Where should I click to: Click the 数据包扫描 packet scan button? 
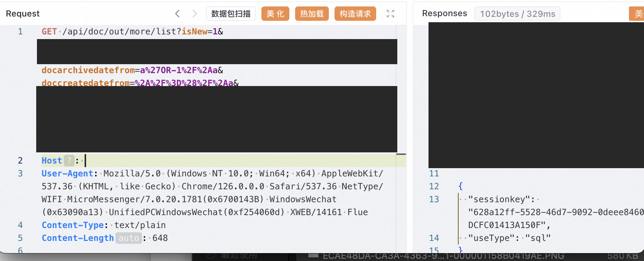coord(231,14)
